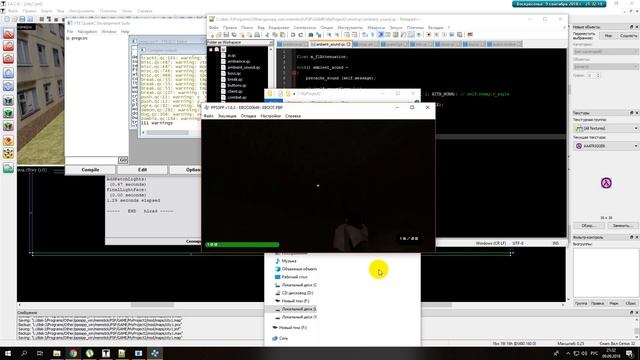This screenshot has width=640, height=360.
Task: Switch to ambient_sound.qc tab in Notepad++
Action: (x=331, y=44)
